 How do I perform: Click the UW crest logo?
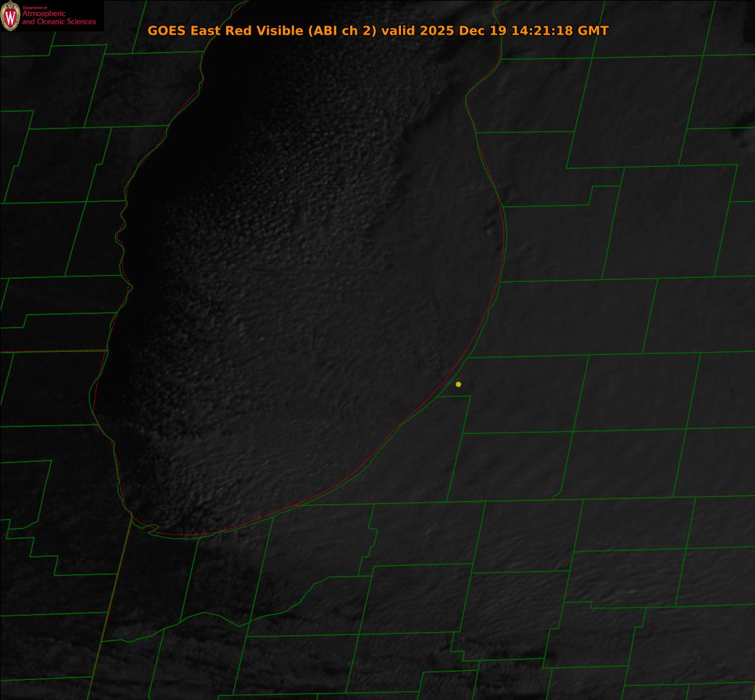(10, 16)
